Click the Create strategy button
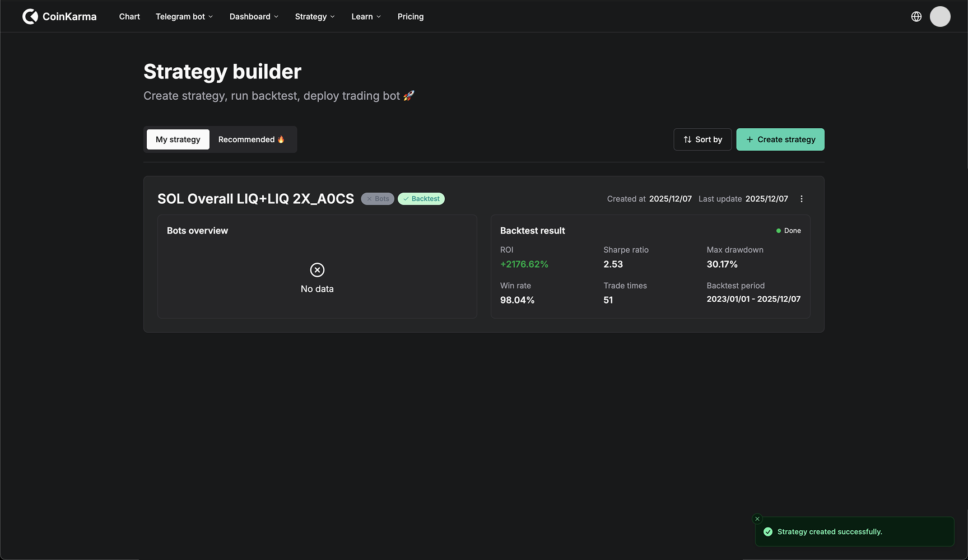The width and height of the screenshot is (968, 560). pos(780,139)
